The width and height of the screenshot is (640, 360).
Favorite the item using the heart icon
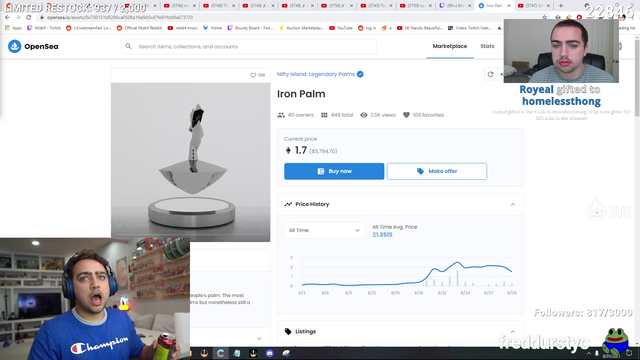click(253, 76)
